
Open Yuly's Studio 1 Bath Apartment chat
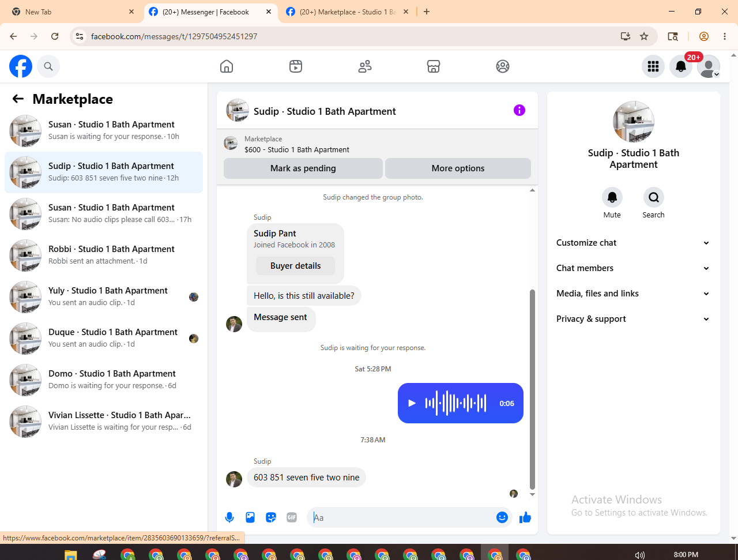[x=104, y=297]
